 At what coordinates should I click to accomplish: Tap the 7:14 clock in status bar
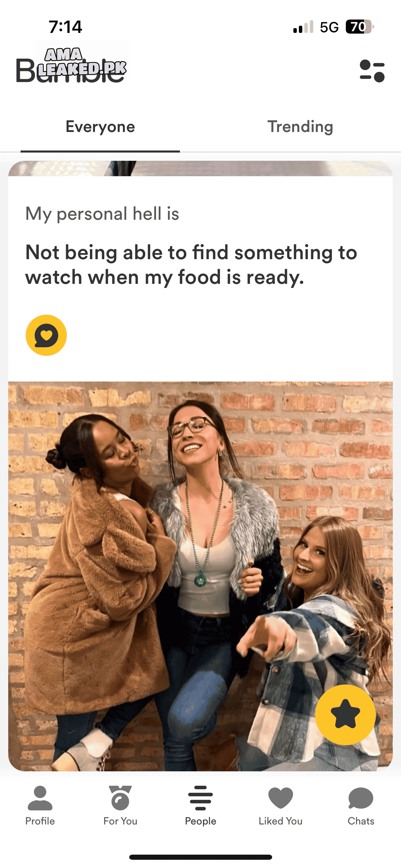[x=65, y=27]
